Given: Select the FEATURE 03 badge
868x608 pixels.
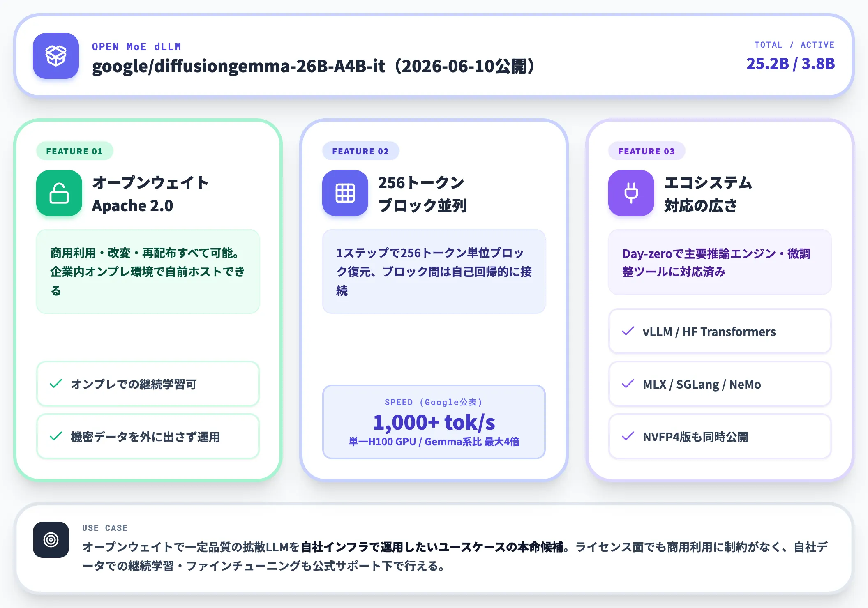Looking at the screenshot, I should coord(646,151).
